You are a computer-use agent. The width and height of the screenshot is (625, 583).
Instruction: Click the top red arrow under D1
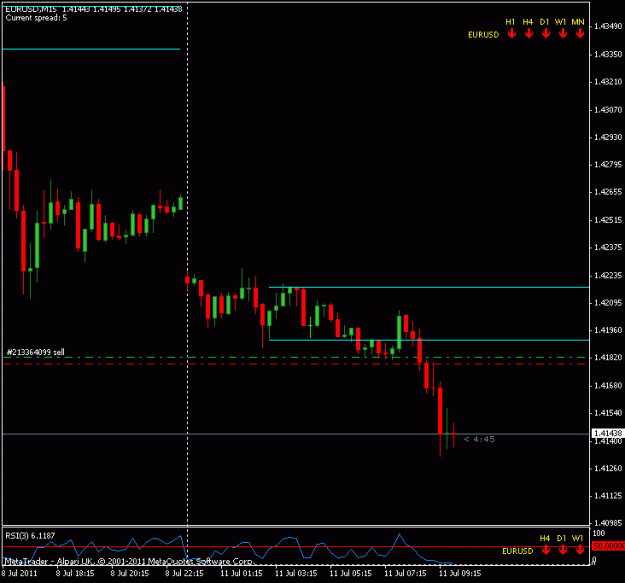click(x=546, y=34)
